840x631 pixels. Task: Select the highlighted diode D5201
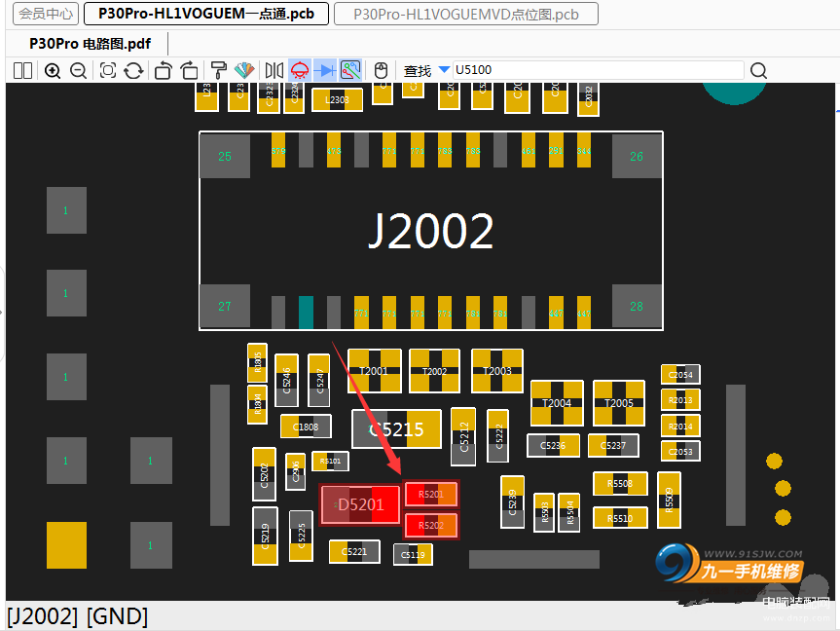click(360, 504)
